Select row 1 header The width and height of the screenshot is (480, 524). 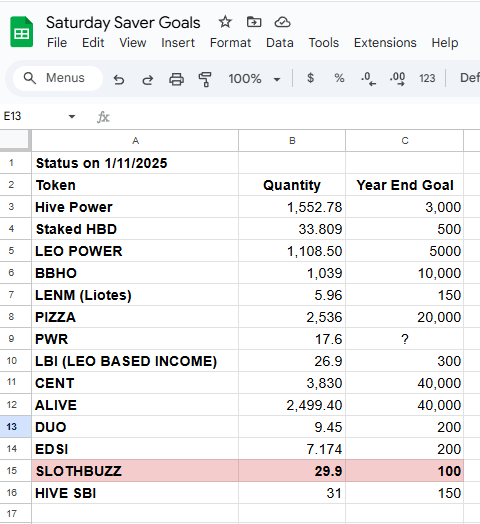(15, 163)
